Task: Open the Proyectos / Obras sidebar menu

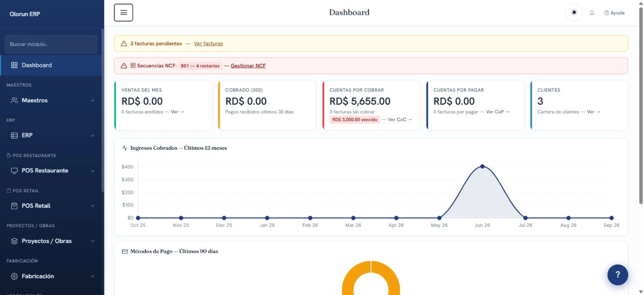Action: click(53, 241)
